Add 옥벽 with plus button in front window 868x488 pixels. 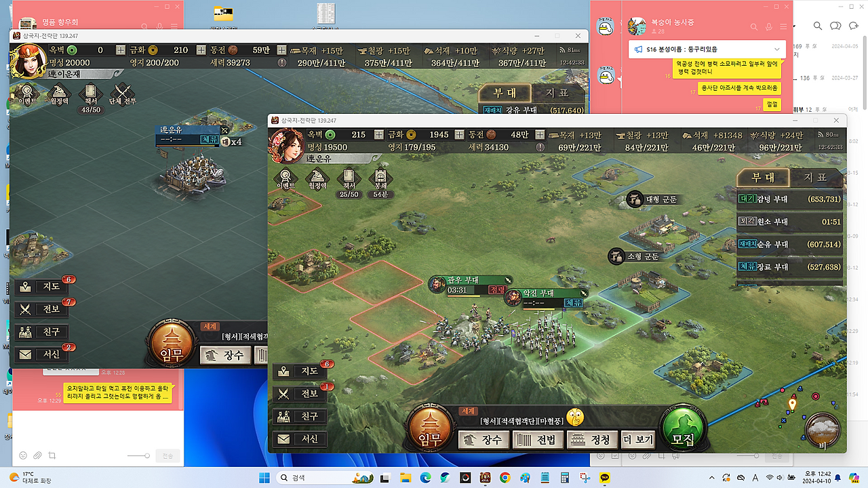tap(378, 134)
